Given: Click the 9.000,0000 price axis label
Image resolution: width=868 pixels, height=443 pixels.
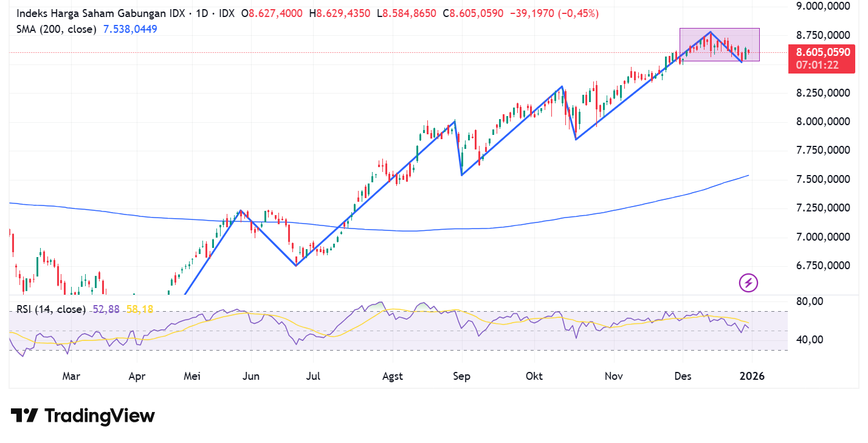Looking at the screenshot, I should (x=822, y=6).
